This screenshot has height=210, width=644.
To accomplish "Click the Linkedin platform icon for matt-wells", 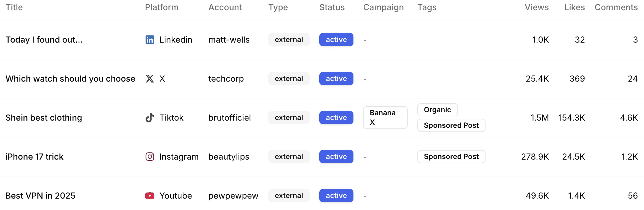I will pos(149,39).
